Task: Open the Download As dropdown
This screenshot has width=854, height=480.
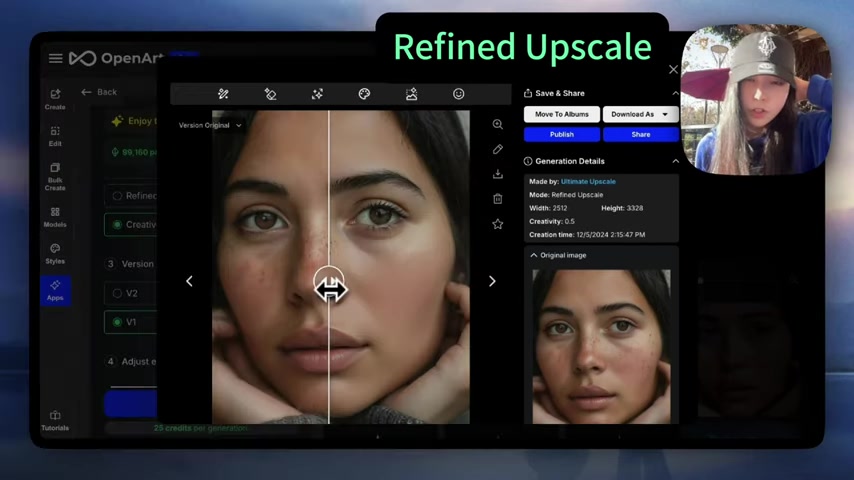Action: pyautogui.click(x=640, y=115)
